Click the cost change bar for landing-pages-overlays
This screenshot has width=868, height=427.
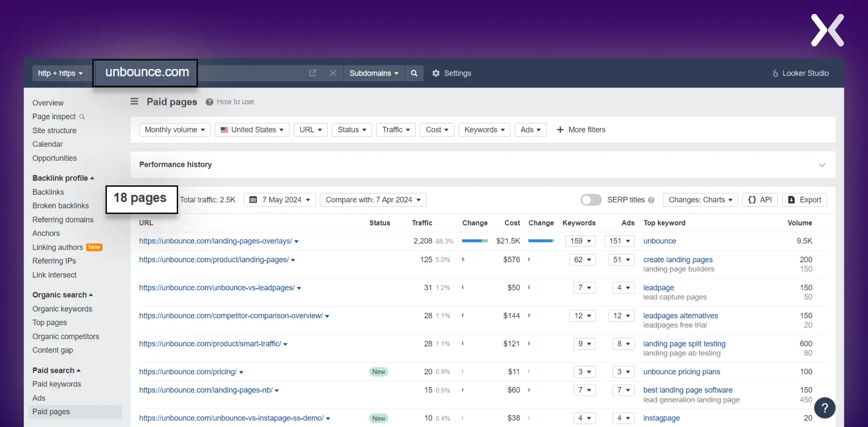[541, 241]
